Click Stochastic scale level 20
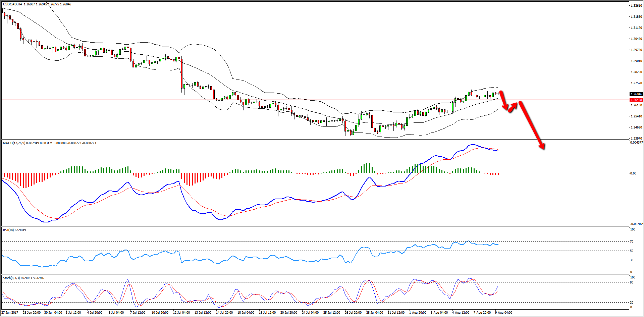Viewport: 644px width, 317px height. pyautogui.click(x=632, y=303)
